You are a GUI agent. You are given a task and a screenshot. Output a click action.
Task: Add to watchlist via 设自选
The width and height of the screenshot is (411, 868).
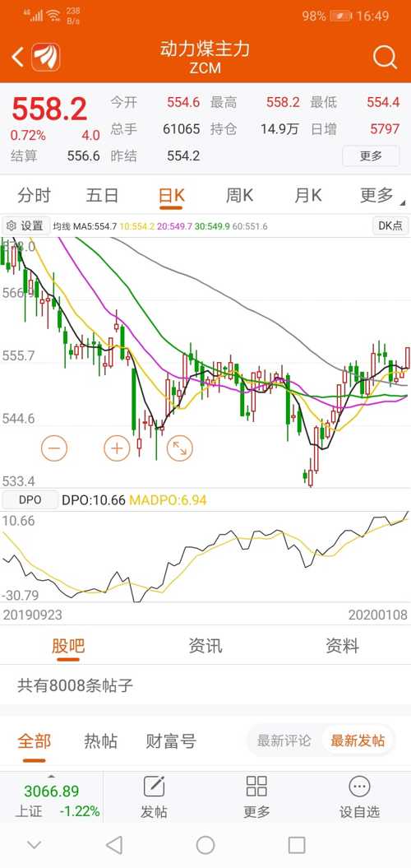click(359, 797)
